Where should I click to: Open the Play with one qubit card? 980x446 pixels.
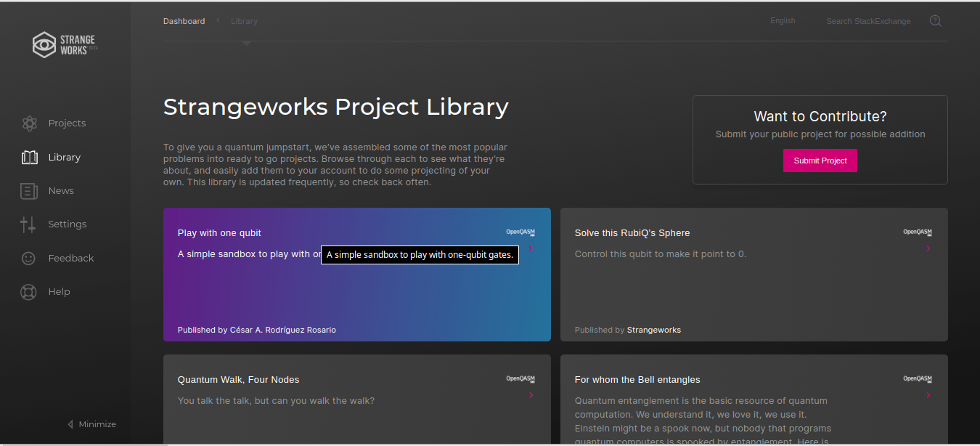pyautogui.click(x=357, y=275)
